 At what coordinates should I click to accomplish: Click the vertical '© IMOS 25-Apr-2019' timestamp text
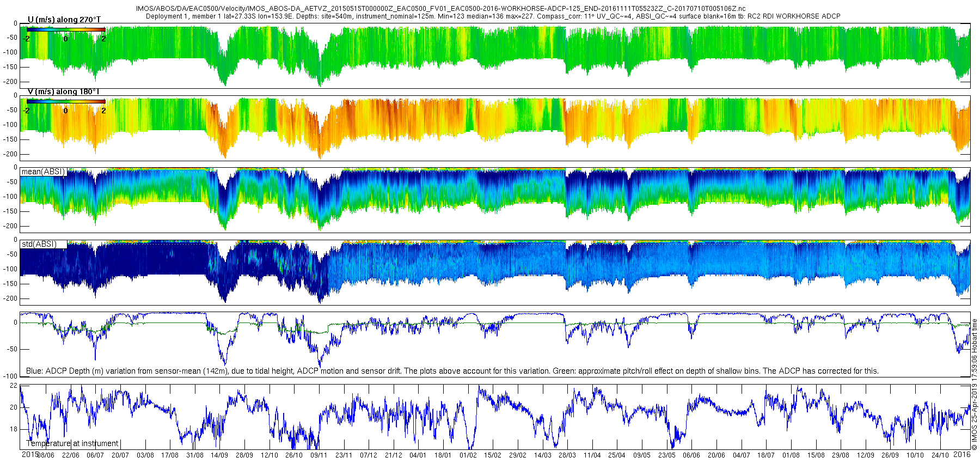click(975, 384)
